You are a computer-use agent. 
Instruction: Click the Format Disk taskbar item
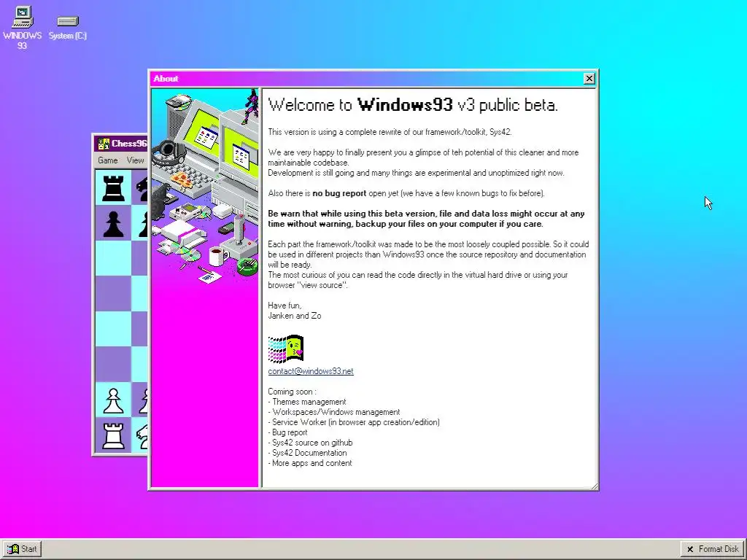click(x=713, y=549)
